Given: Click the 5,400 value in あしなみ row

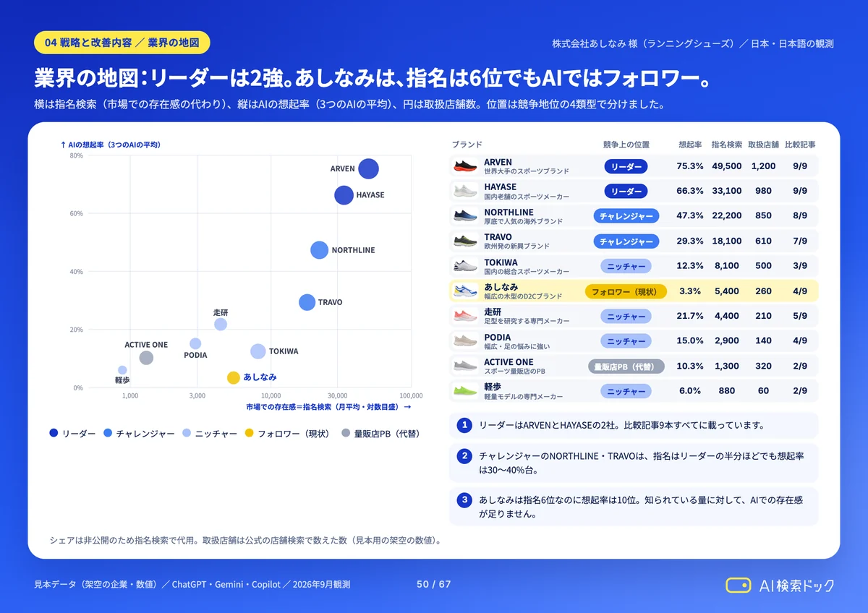Looking at the screenshot, I should [x=726, y=291].
